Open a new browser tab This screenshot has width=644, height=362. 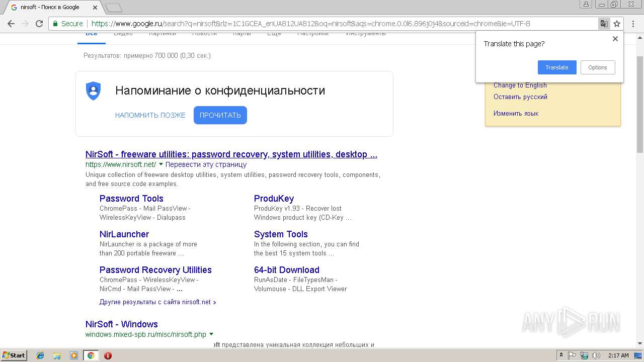[114, 8]
